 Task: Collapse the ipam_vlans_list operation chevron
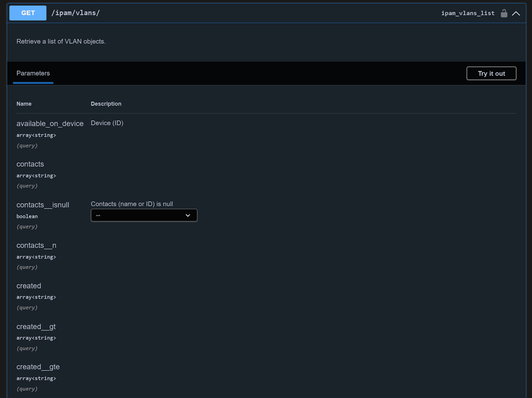pyautogui.click(x=516, y=13)
